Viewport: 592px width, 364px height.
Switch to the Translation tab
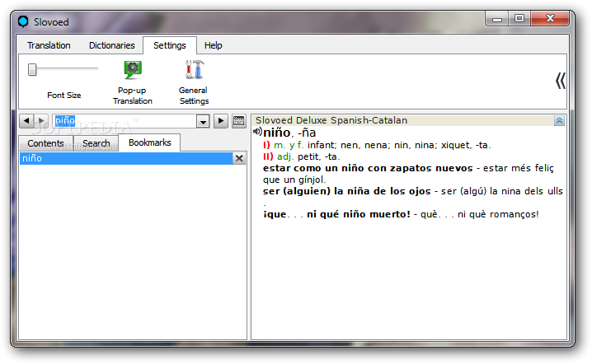click(x=49, y=45)
